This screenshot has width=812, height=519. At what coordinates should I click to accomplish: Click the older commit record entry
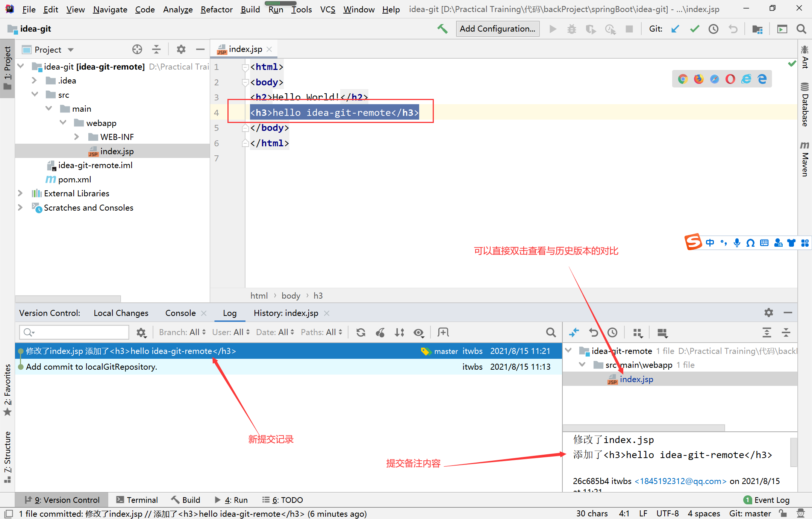pyautogui.click(x=285, y=367)
